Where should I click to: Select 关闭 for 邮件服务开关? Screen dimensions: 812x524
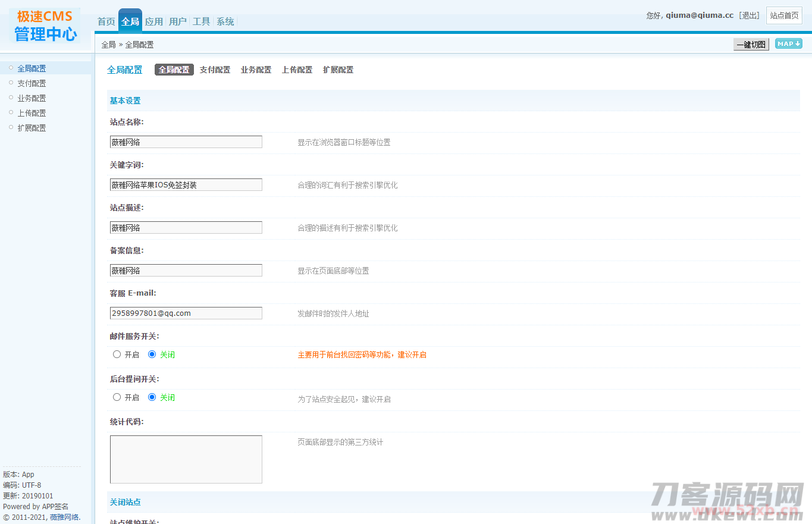point(152,354)
